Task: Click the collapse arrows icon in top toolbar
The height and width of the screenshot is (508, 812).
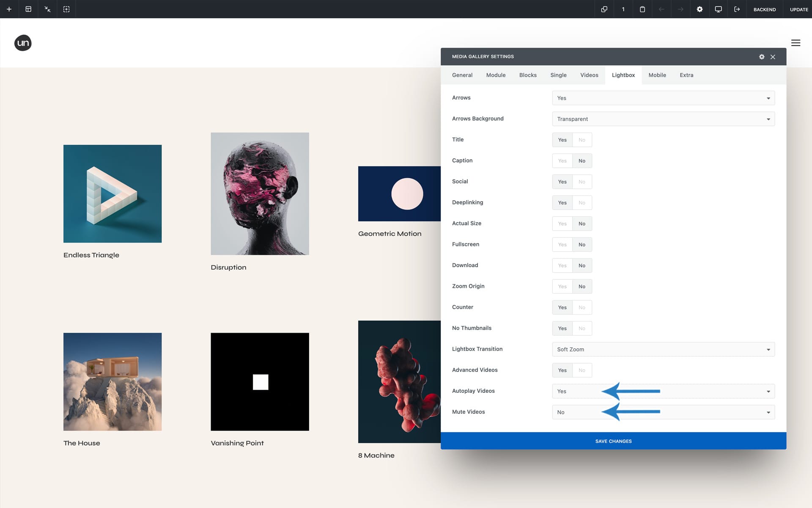Action: coord(47,9)
